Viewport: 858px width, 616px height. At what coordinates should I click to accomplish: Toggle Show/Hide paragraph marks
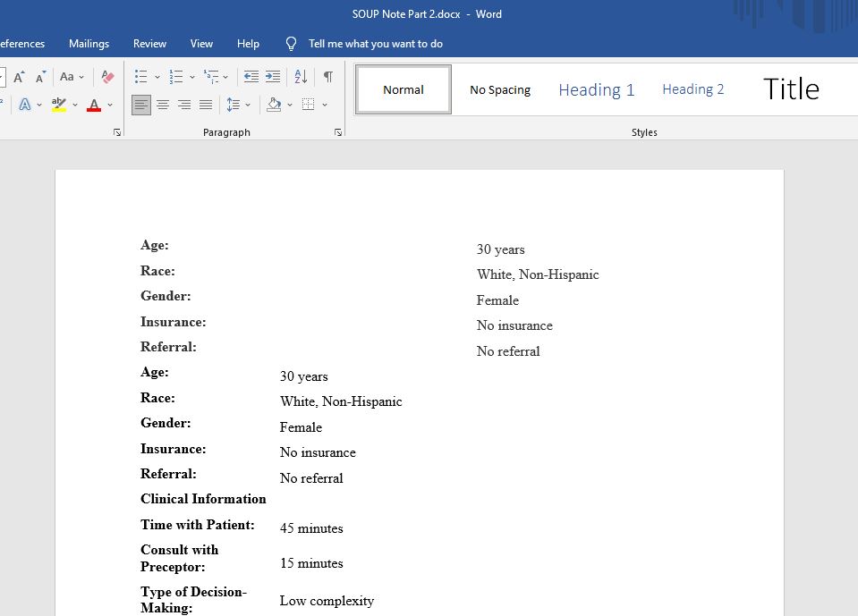pyautogui.click(x=328, y=77)
